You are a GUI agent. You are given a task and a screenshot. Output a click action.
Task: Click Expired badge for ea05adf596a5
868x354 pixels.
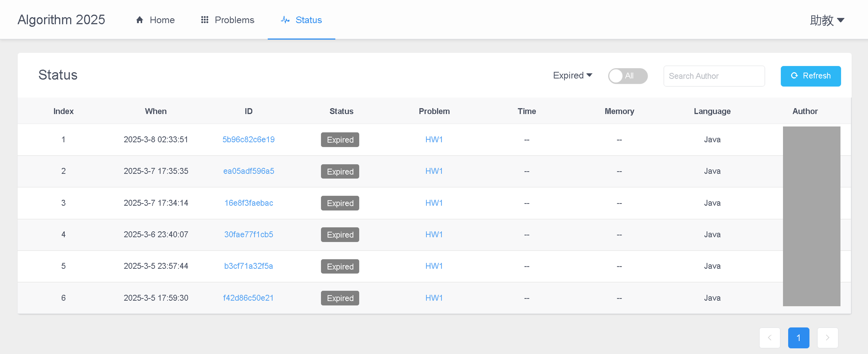point(340,172)
